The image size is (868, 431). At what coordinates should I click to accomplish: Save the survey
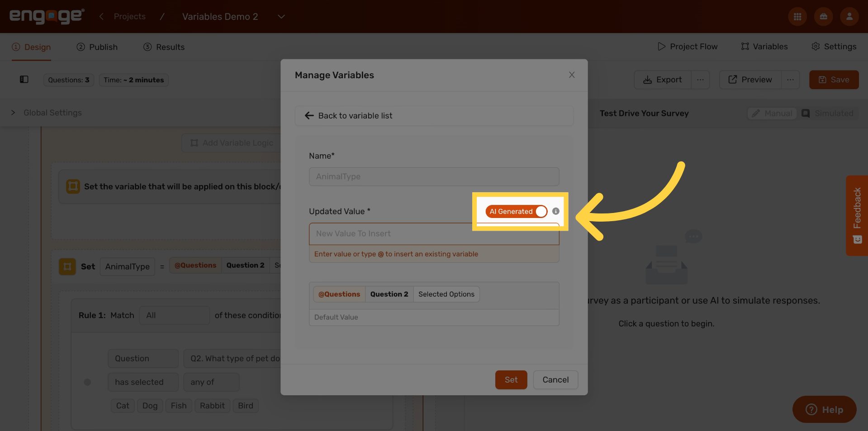click(x=834, y=80)
